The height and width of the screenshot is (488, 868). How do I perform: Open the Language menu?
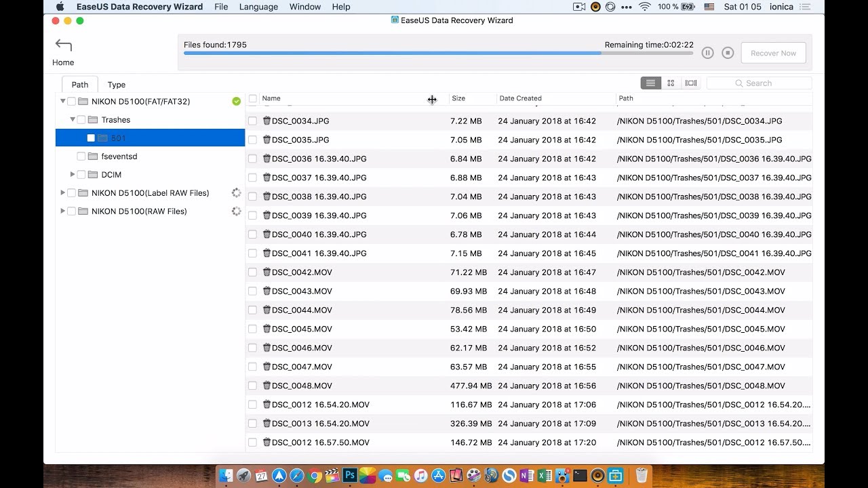point(258,7)
